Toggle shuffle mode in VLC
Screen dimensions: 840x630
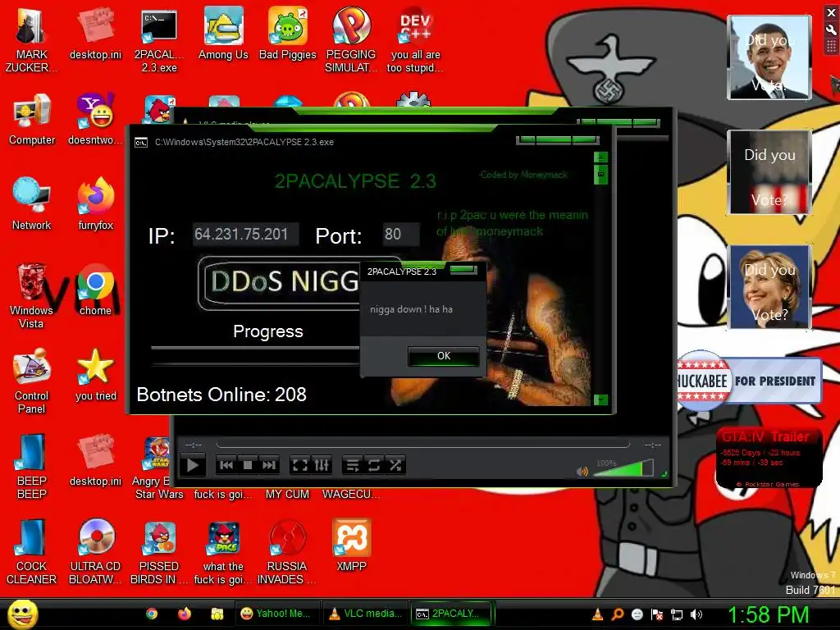point(395,465)
